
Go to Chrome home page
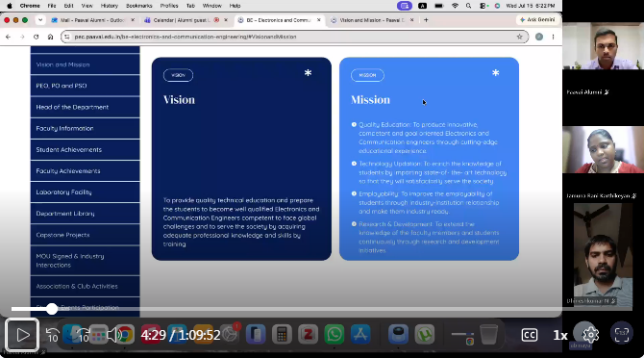pos(50,37)
